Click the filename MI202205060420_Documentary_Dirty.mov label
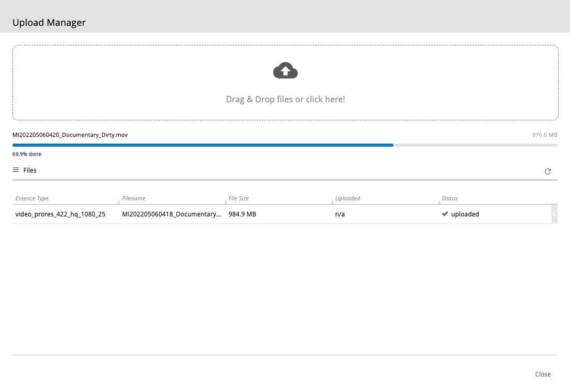 click(x=70, y=135)
